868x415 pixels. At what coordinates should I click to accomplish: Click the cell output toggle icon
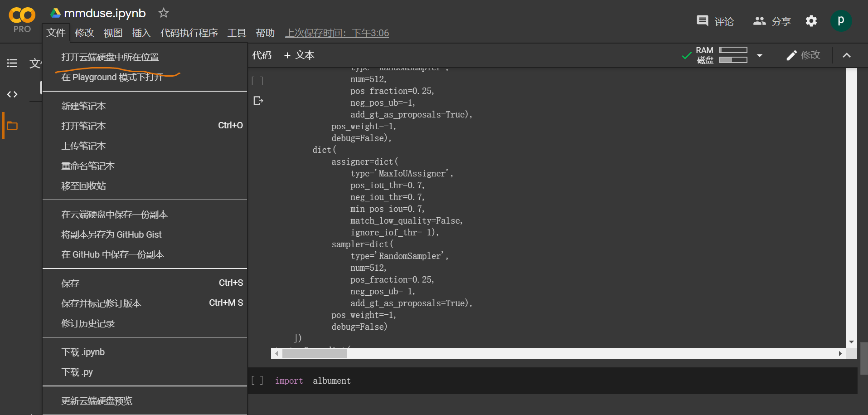coord(258,101)
